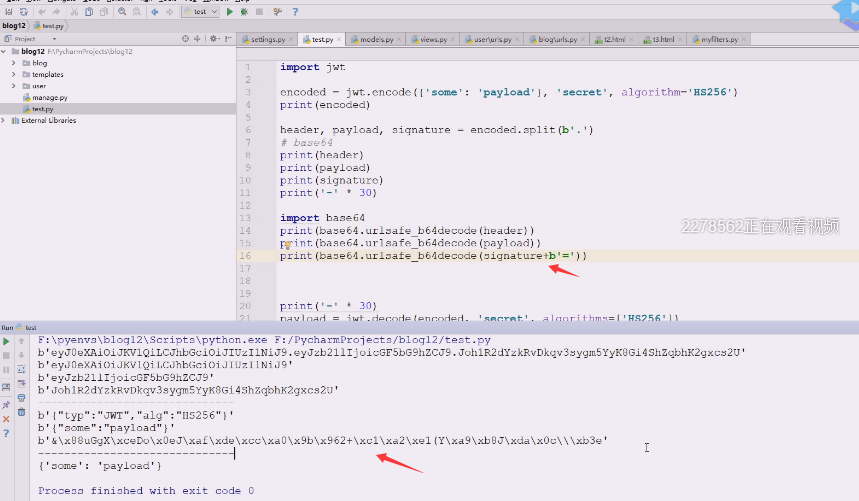The image size is (859, 501).
Task: Expand the blog folder in project tree
Action: click(x=14, y=63)
